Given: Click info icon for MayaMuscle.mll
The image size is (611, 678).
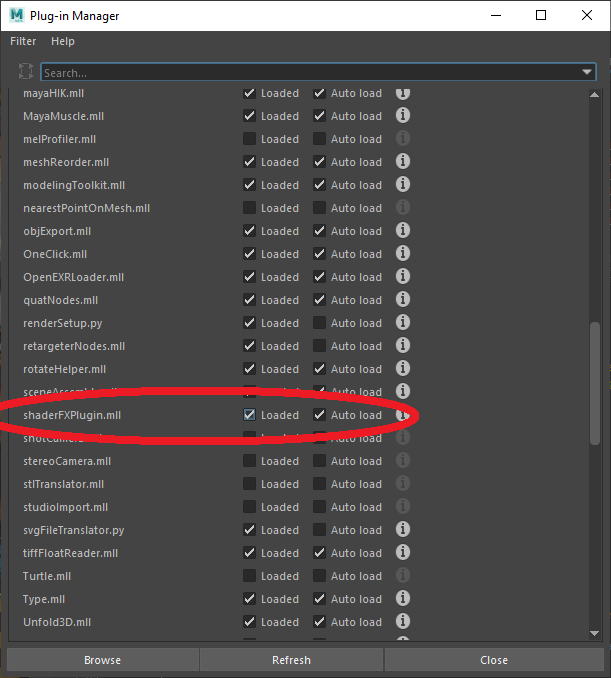Looking at the screenshot, I should click(x=403, y=116).
